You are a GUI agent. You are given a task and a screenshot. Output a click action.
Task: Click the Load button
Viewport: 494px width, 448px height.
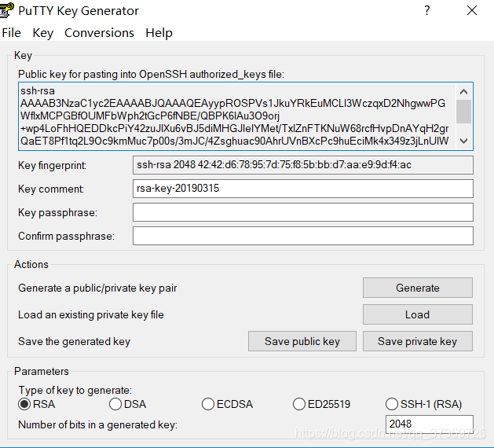point(418,314)
